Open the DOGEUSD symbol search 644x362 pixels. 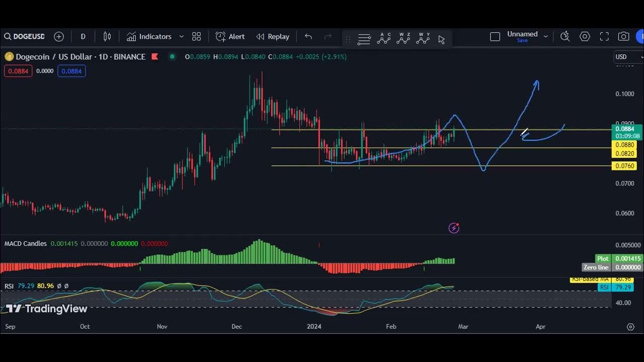(24, 37)
